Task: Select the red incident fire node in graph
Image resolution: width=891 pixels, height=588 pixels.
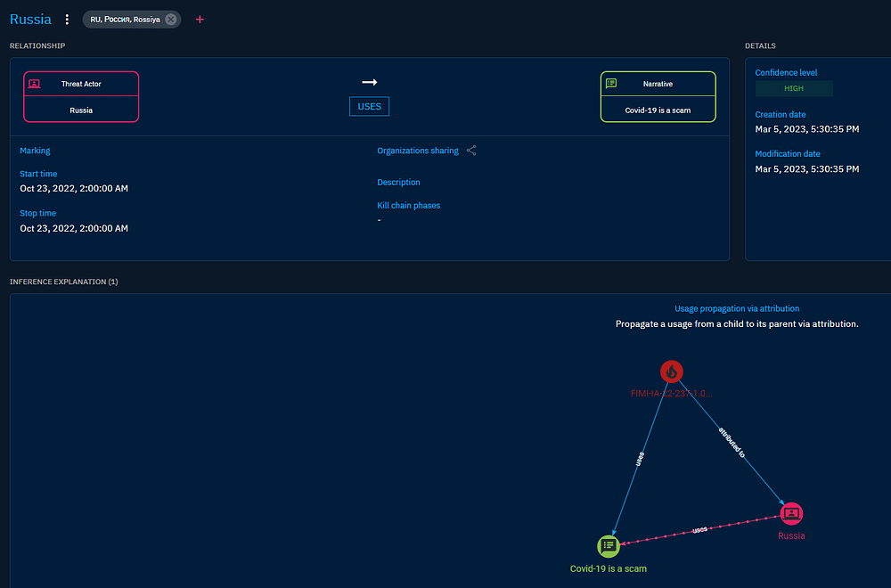Action: click(672, 372)
